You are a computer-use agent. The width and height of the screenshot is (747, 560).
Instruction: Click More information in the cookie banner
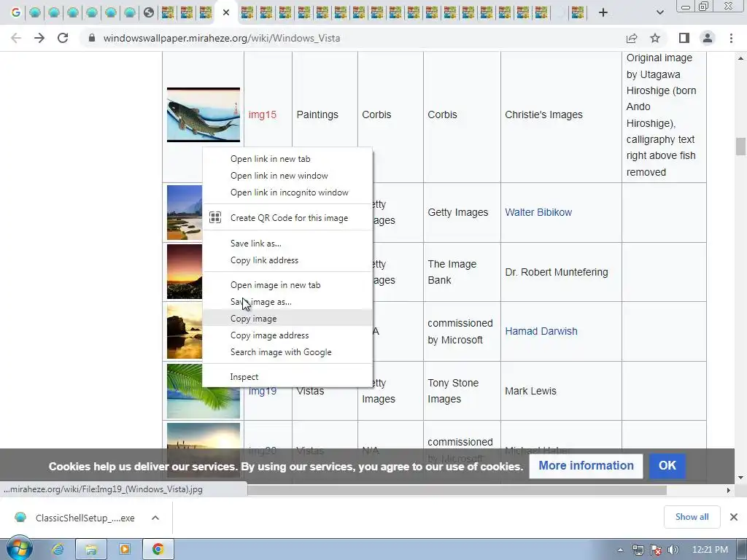[586, 466]
